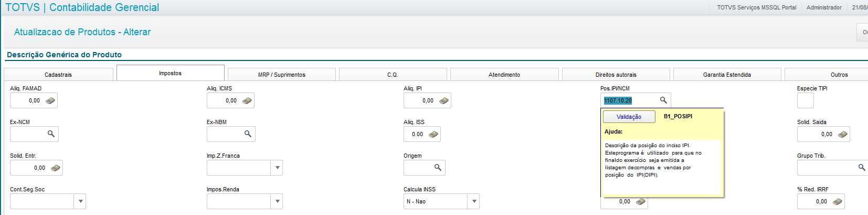
Task: Open Ex-NCM search magnifier
Action: pyautogui.click(x=51, y=134)
